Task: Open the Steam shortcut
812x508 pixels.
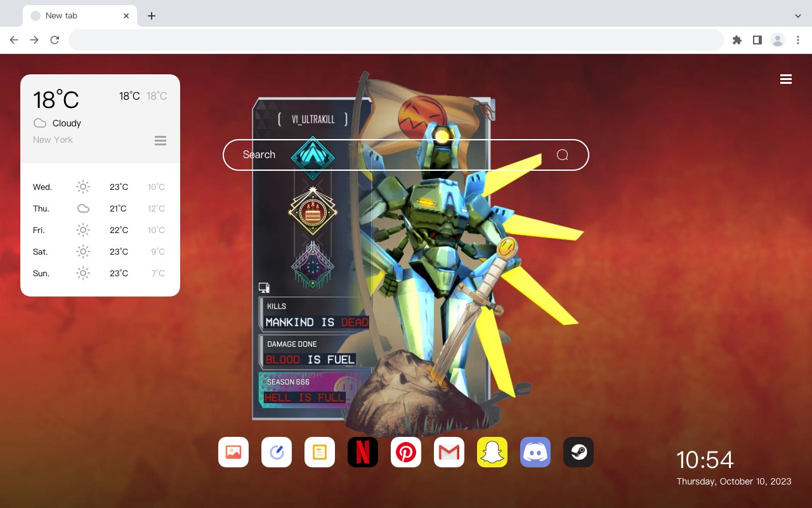Action: click(579, 452)
